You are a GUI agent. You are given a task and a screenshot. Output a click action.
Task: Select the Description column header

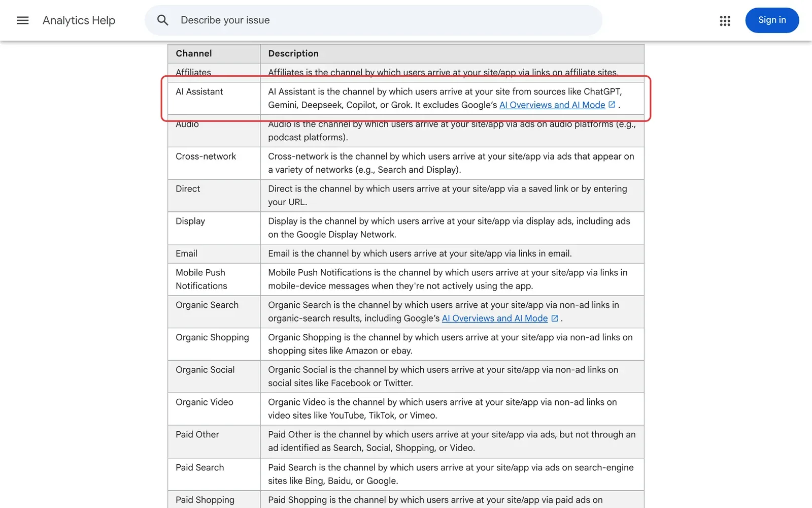[452, 53]
